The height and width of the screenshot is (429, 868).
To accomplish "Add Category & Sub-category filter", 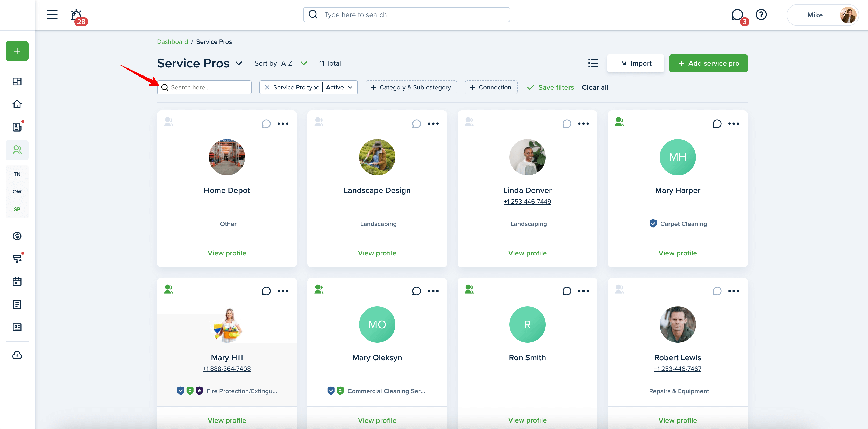I will [x=411, y=87].
